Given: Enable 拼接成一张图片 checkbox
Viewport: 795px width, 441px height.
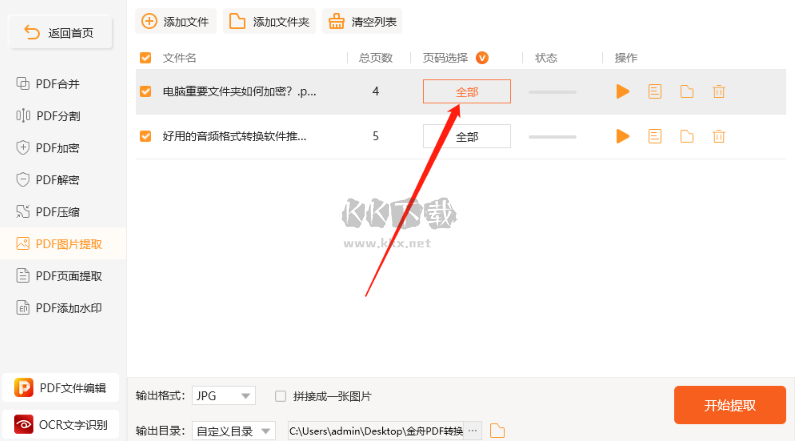Looking at the screenshot, I should [x=280, y=396].
